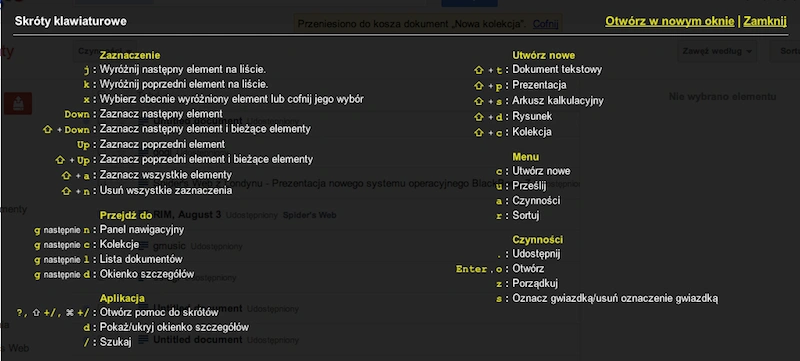Click icon next to last Untitled document
800x361 pixels.
144,339
